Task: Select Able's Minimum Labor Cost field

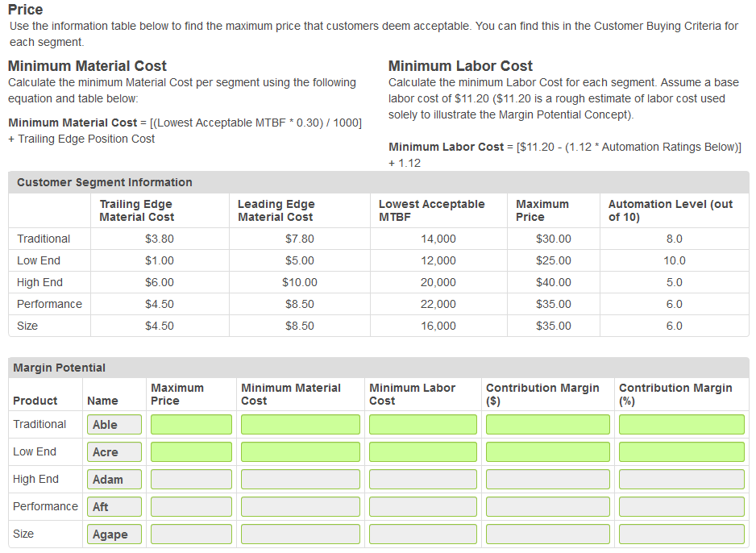Action: (422, 424)
